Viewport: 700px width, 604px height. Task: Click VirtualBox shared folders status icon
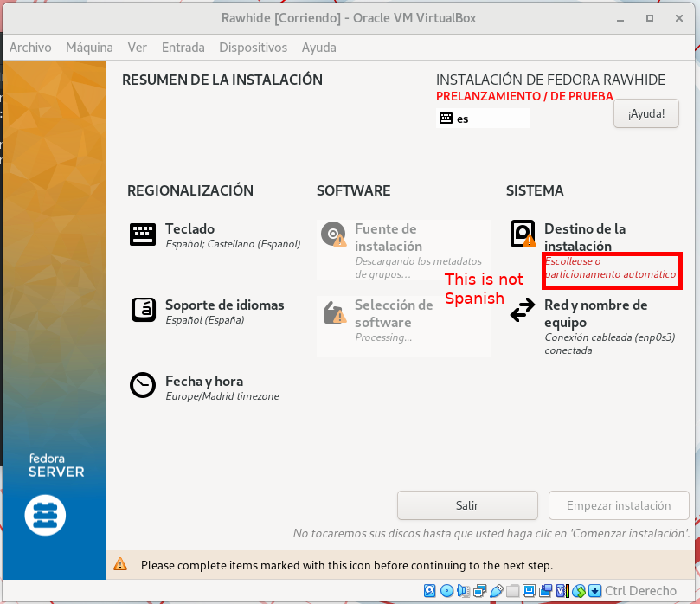pos(512,591)
